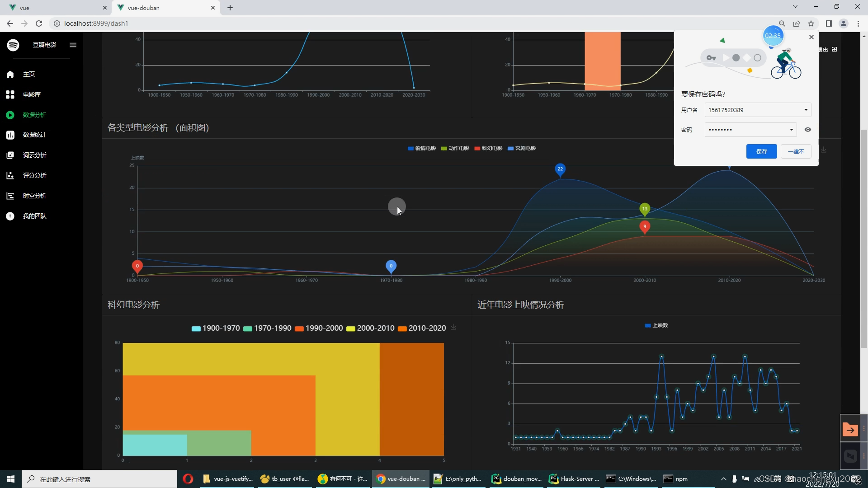The image size is (868, 488).
Task: Toggle the 2000-2010 legend item
Action: (370, 328)
